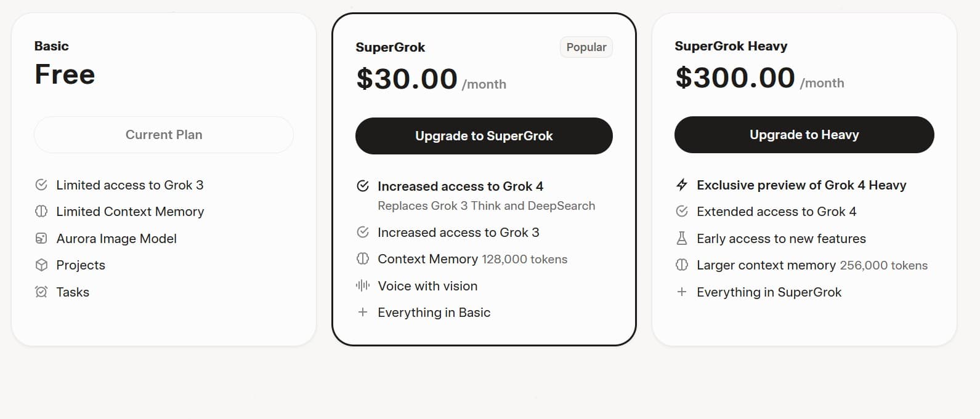Click brain icon beside Limited Context Memory
The width and height of the screenshot is (980, 419).
41,212
